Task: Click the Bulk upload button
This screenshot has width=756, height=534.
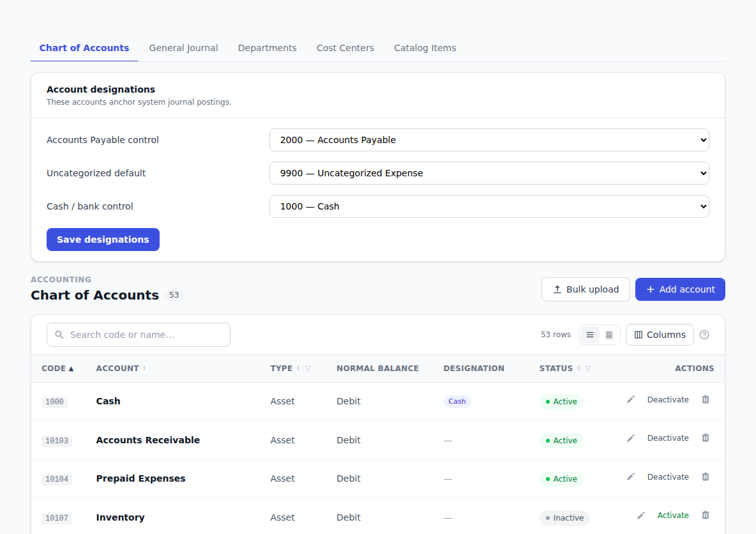Action: pos(586,289)
